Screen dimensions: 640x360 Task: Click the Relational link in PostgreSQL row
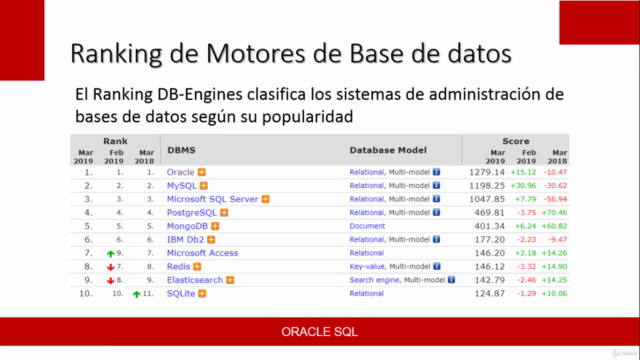click(367, 213)
